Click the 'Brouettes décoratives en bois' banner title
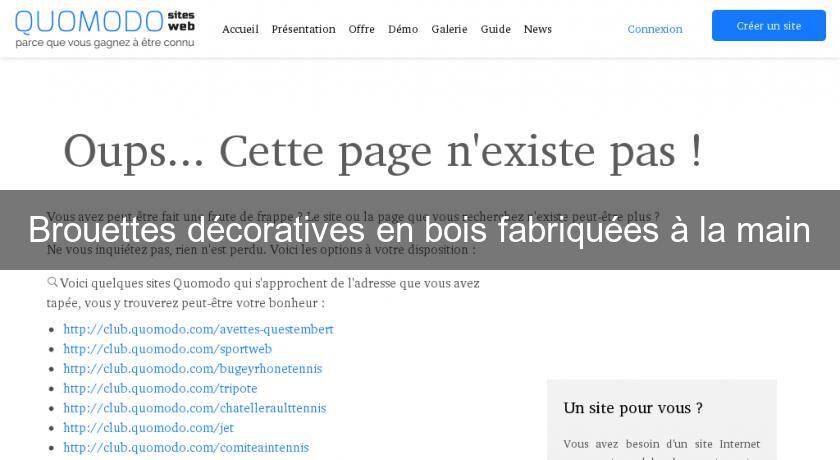 click(x=419, y=230)
